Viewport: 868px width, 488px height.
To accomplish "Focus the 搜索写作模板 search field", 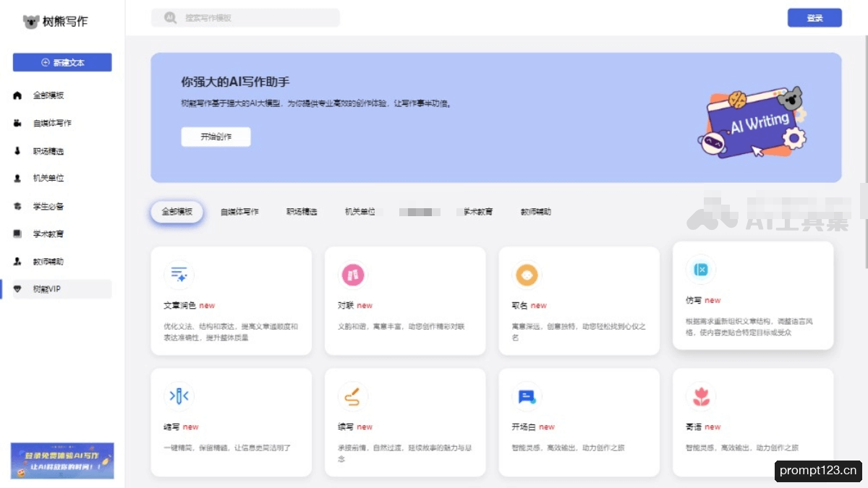I will 245,17.
